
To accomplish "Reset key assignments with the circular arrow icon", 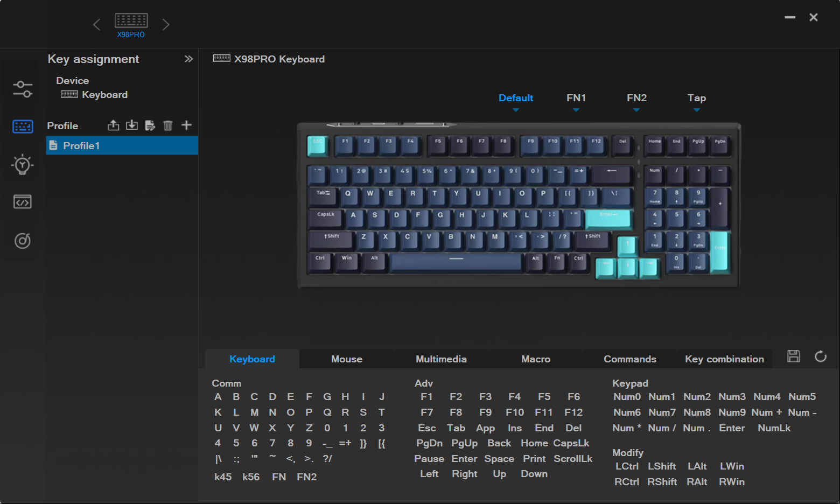I will coord(821,356).
